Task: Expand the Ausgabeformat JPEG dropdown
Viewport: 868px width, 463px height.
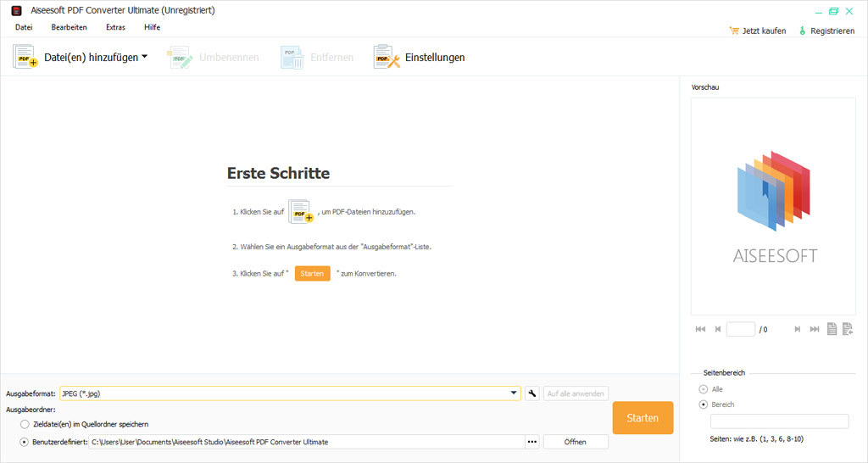Action: coord(514,393)
